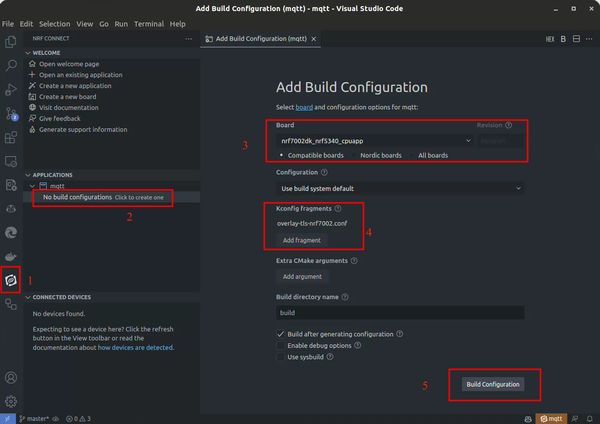Click the Build directory name field
The image size is (600, 424).
(x=400, y=313)
